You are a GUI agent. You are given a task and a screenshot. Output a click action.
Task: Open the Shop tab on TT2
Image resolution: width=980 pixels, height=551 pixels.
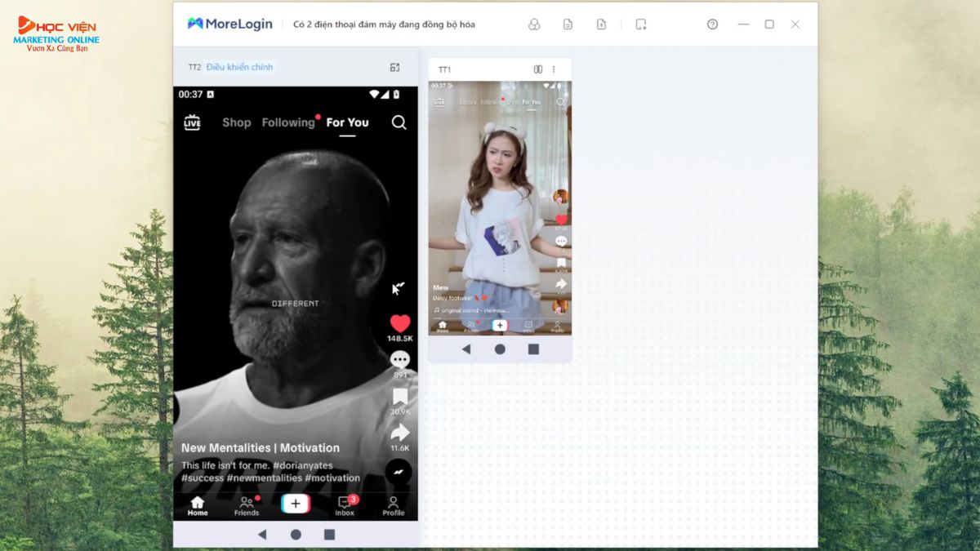(236, 122)
